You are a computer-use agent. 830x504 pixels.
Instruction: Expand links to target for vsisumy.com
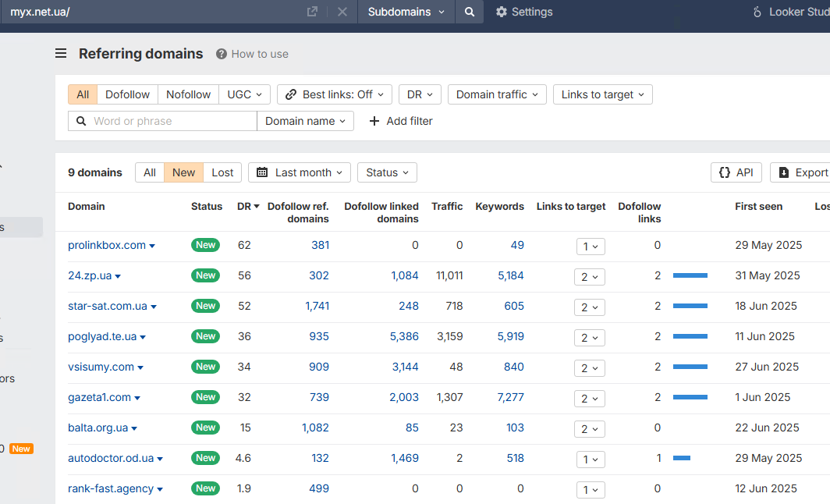tap(590, 368)
